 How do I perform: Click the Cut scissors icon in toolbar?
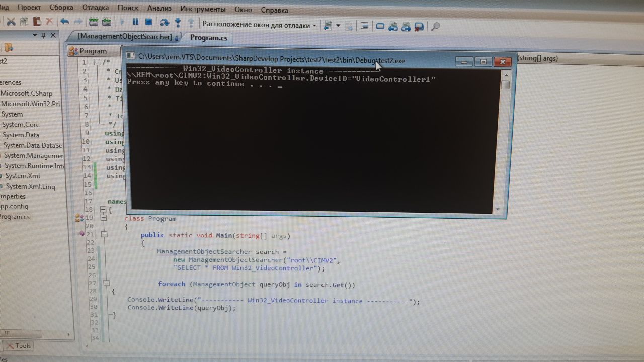tap(11, 22)
